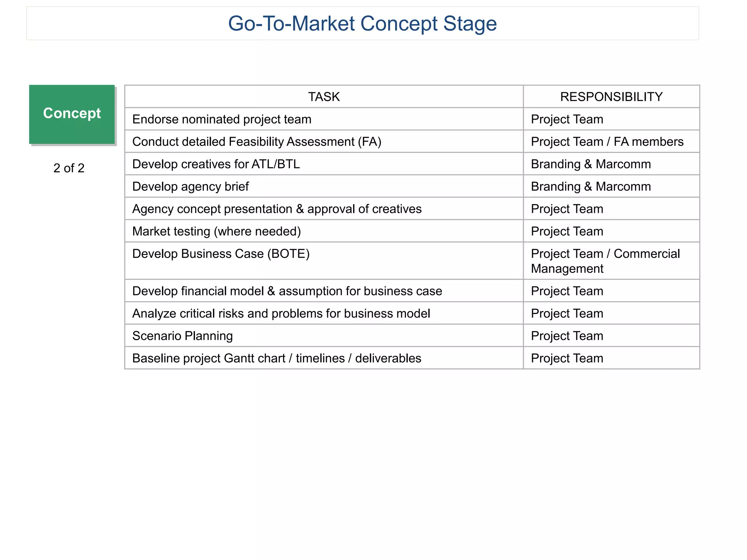Click the "Develop agency brief" task
The height and width of the screenshot is (560, 747).
[190, 187]
